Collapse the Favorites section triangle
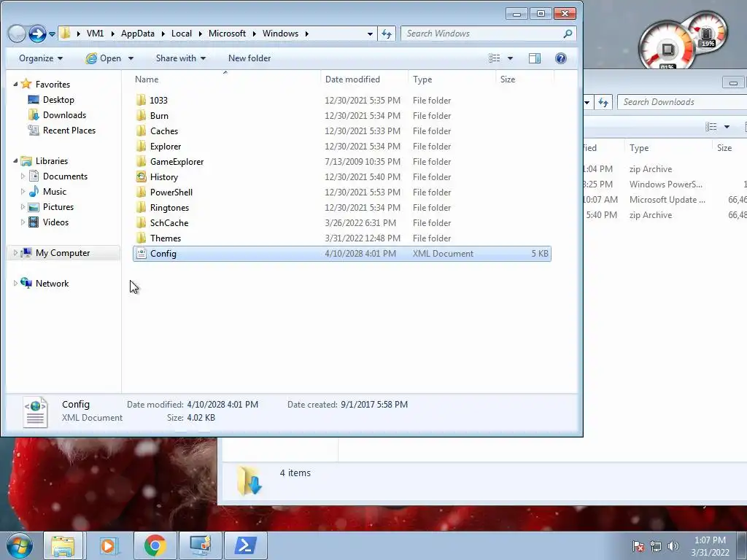Viewport: 747px width, 560px height. pyautogui.click(x=15, y=84)
